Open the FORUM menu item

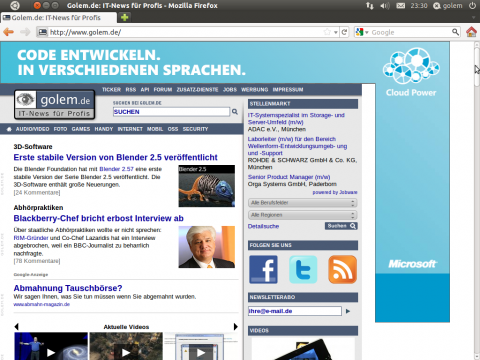pos(163,90)
